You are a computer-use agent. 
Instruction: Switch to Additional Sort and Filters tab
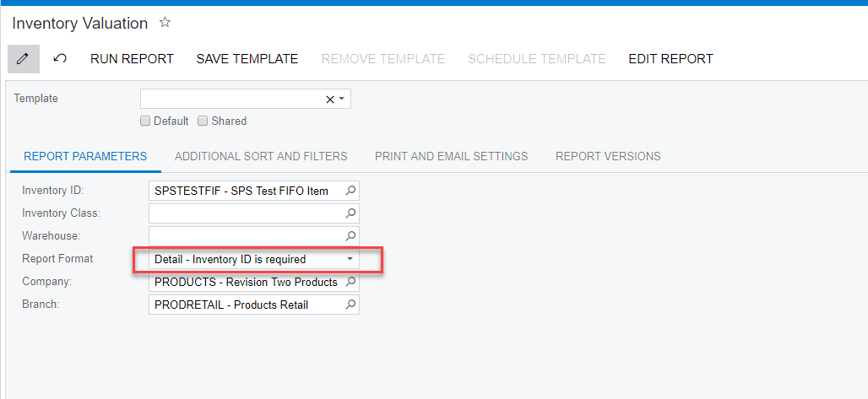261,156
